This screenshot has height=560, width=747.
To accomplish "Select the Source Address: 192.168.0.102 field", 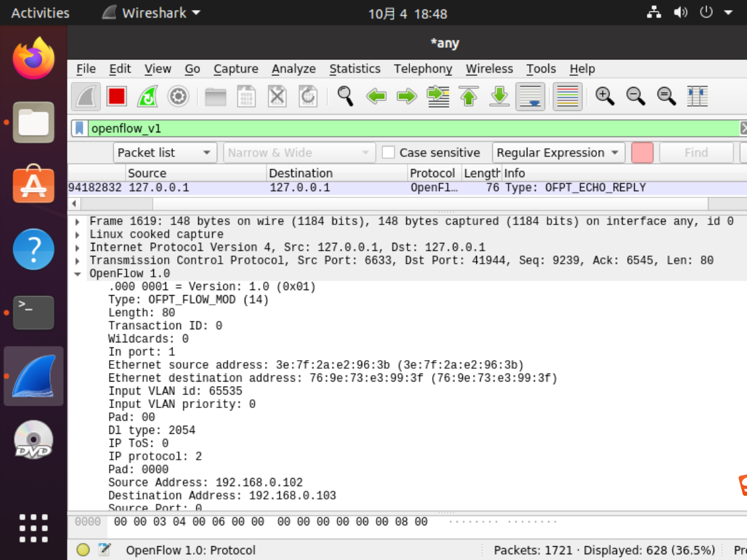I will coord(205,482).
